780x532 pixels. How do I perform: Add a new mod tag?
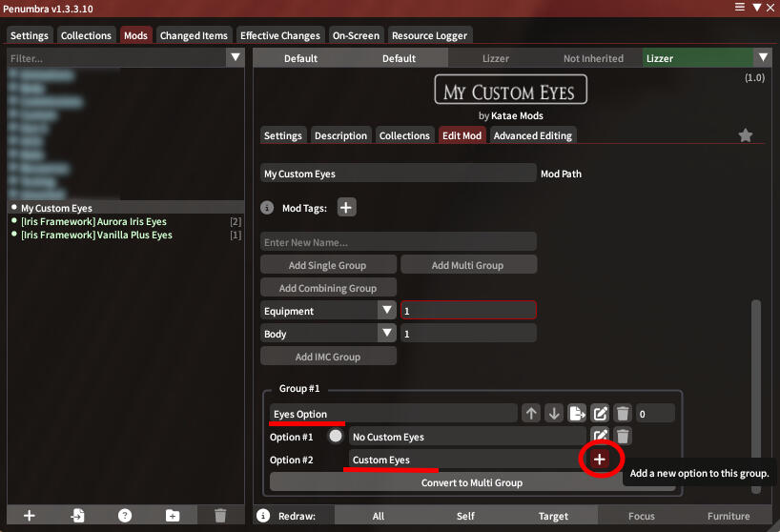tap(346, 207)
